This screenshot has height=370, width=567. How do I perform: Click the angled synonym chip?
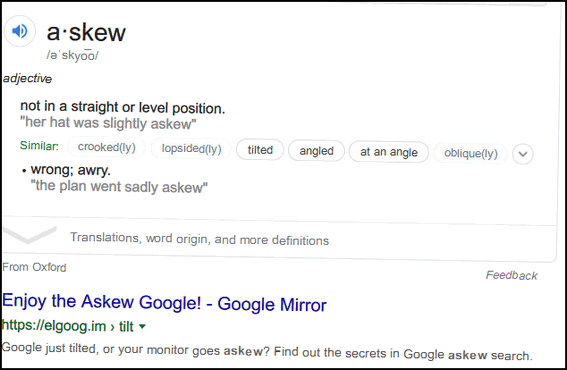(316, 151)
